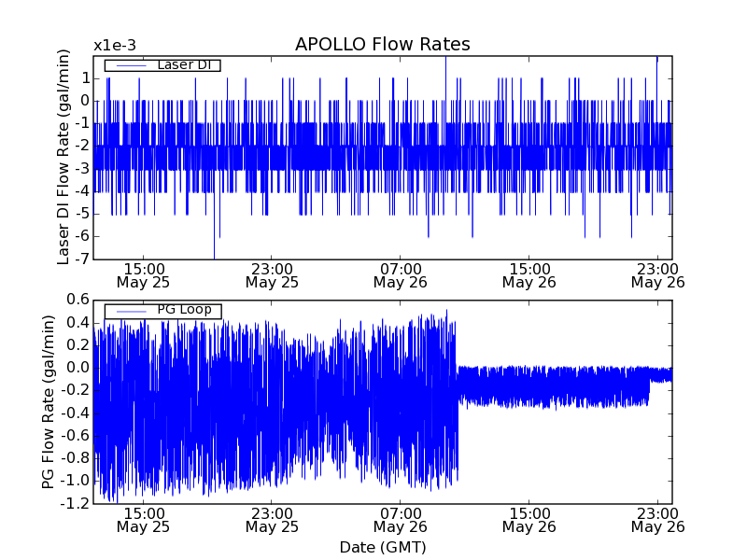Select the Laser DI Flow Rate axis label

pos(63,157)
